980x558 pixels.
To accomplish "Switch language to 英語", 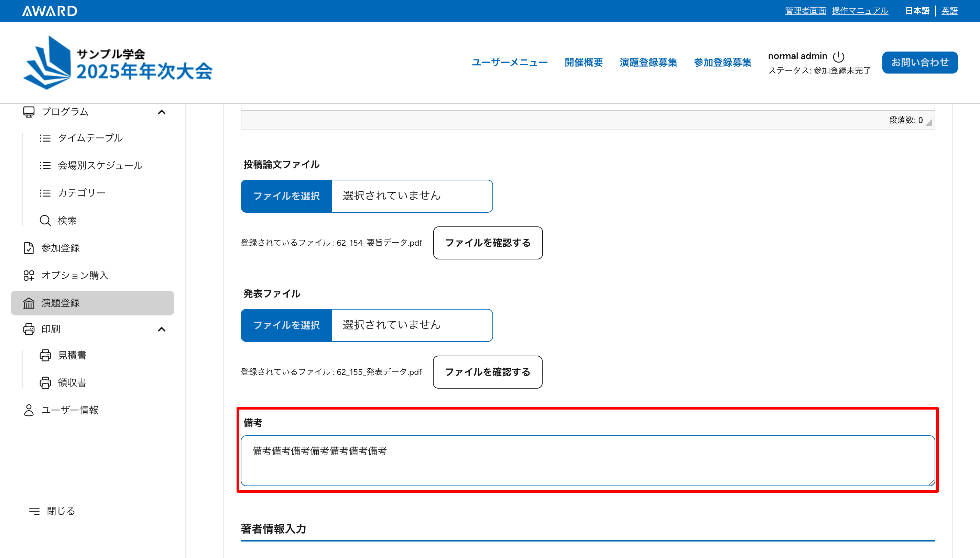I will pyautogui.click(x=949, y=11).
